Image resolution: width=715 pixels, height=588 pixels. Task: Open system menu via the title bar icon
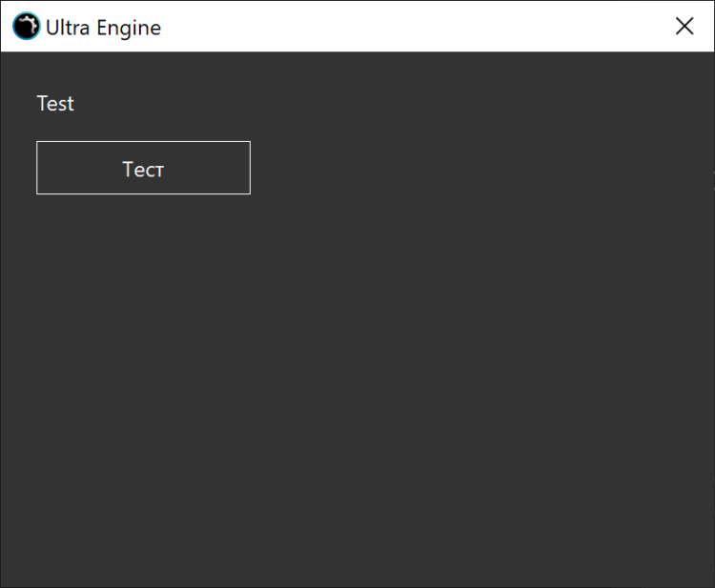coord(27,27)
